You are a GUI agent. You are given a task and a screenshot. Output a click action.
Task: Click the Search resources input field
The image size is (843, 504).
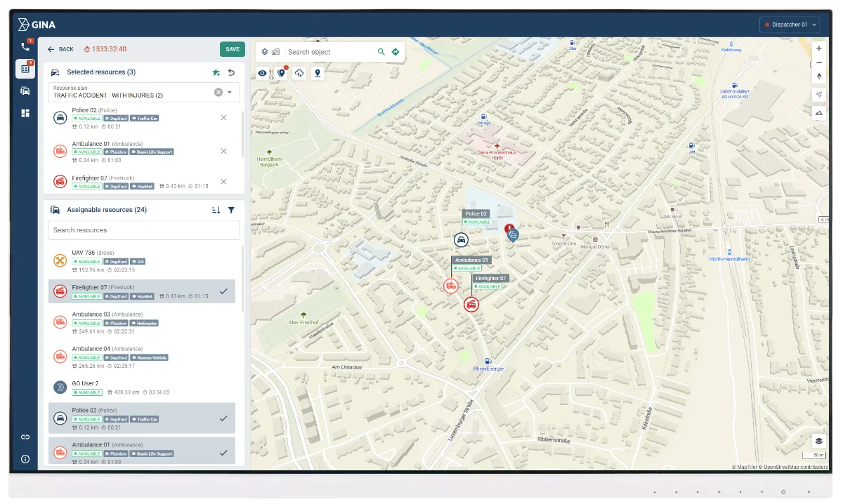[143, 230]
